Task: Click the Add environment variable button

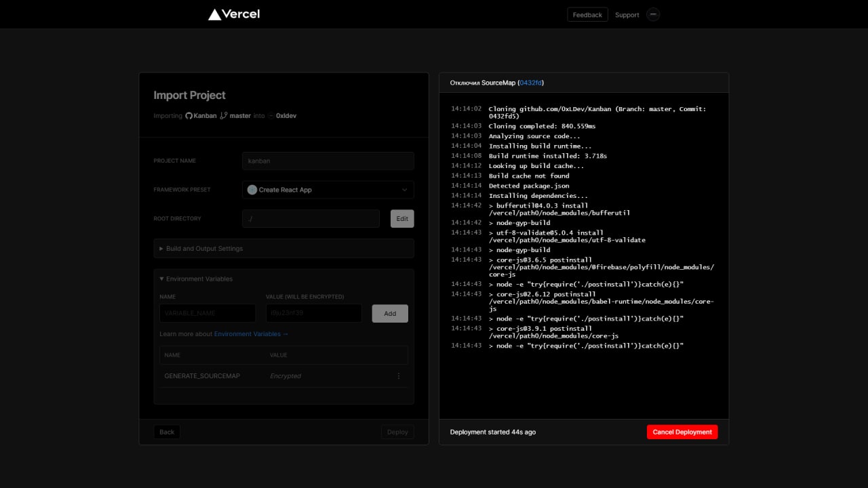Action: click(390, 313)
